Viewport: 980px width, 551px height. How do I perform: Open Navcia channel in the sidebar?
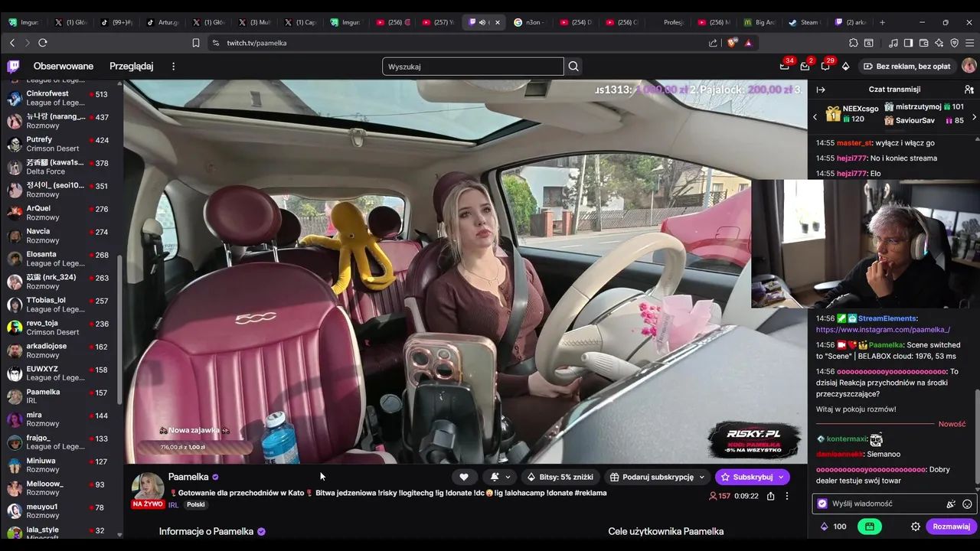tap(60, 236)
